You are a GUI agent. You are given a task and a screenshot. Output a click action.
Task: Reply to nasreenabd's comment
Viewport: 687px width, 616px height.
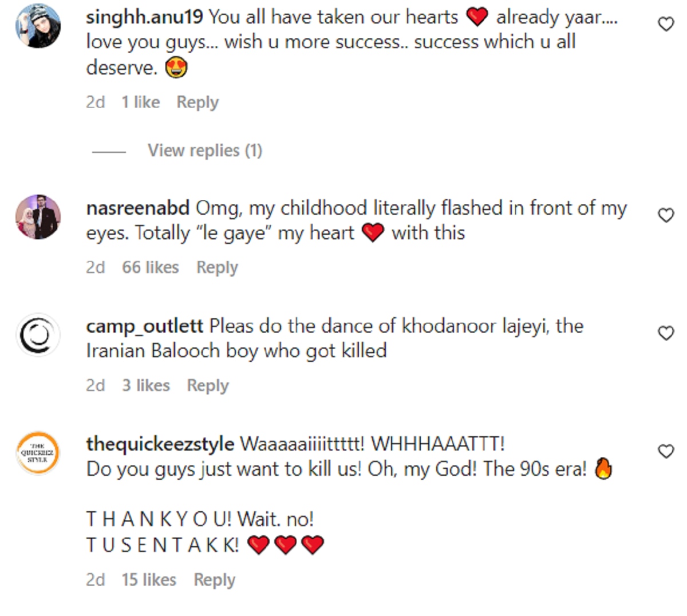click(217, 267)
